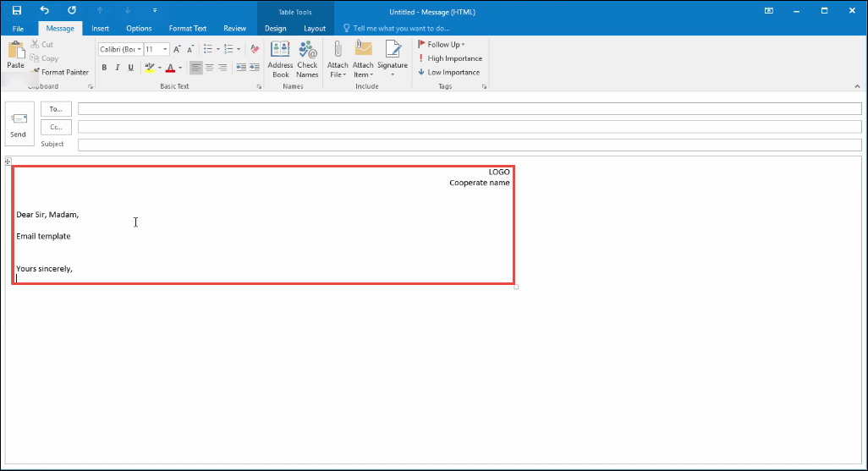This screenshot has width=868, height=471.
Task: Undo the last action
Action: (x=44, y=10)
